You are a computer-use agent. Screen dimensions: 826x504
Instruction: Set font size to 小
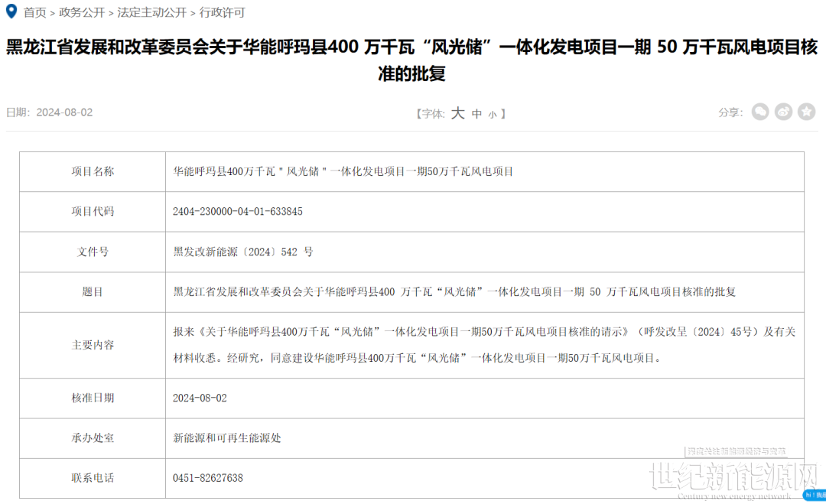[x=492, y=114]
